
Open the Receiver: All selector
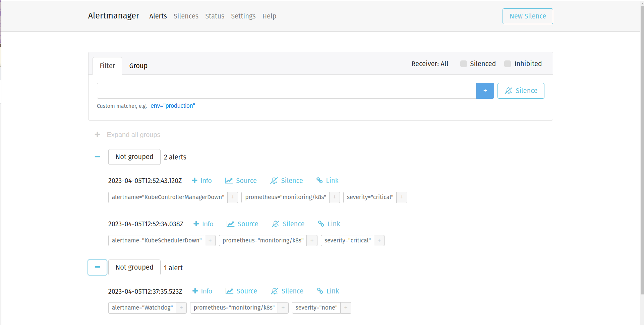point(430,64)
